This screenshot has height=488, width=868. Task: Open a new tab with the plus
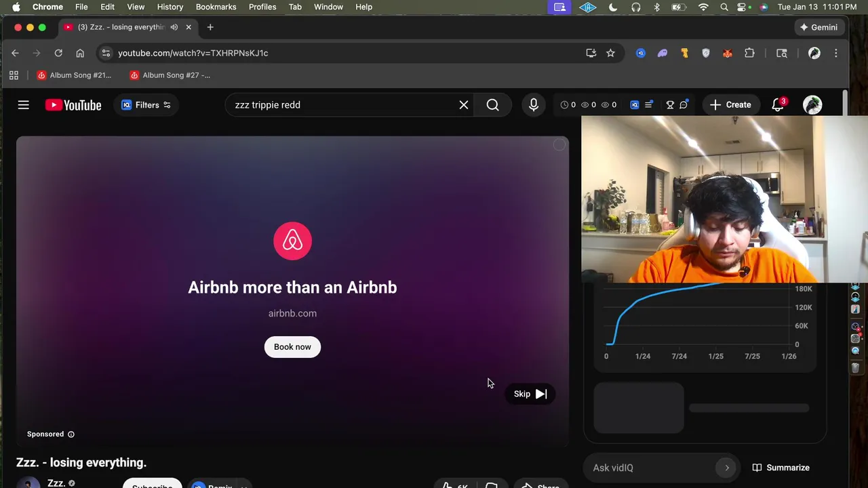[210, 27]
